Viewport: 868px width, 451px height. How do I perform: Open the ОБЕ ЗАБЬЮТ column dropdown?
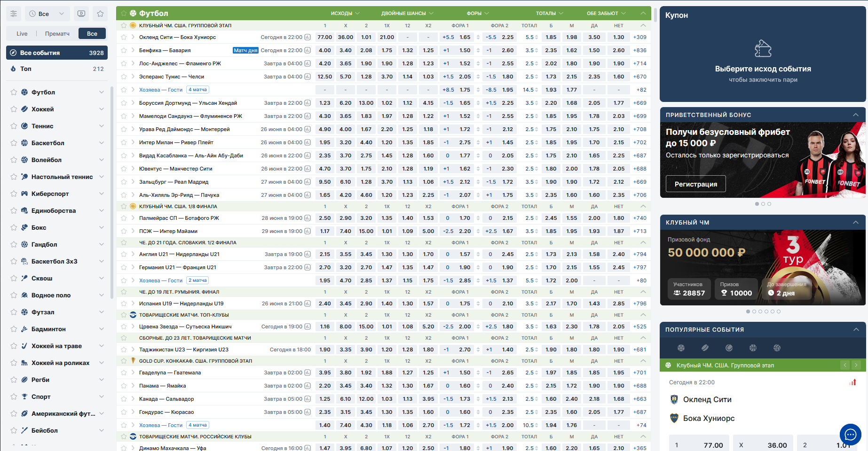pyautogui.click(x=606, y=13)
